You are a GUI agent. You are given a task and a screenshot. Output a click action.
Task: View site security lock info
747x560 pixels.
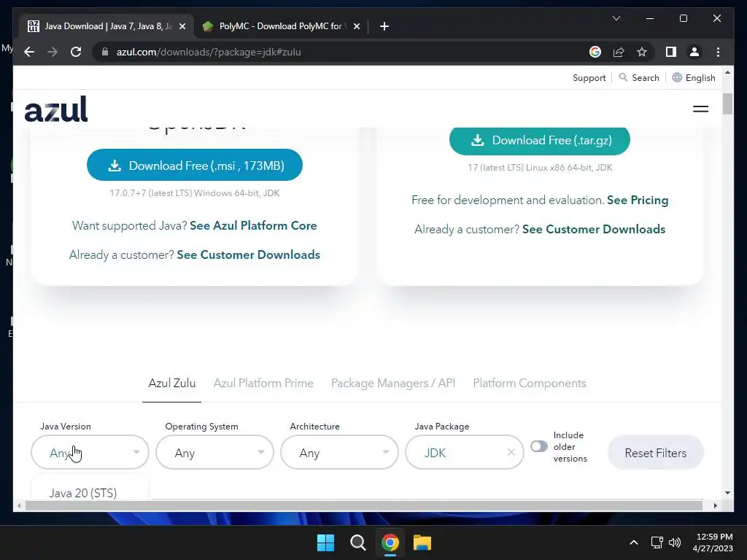105,52
